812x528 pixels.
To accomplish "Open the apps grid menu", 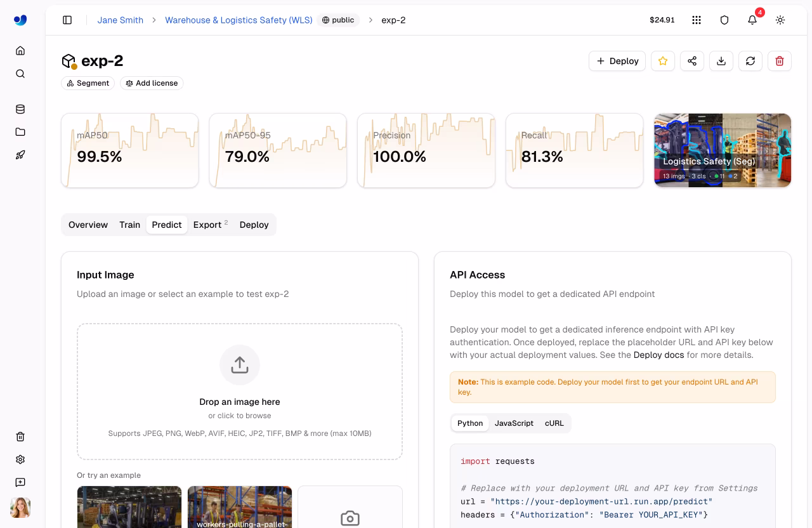I will (x=697, y=20).
